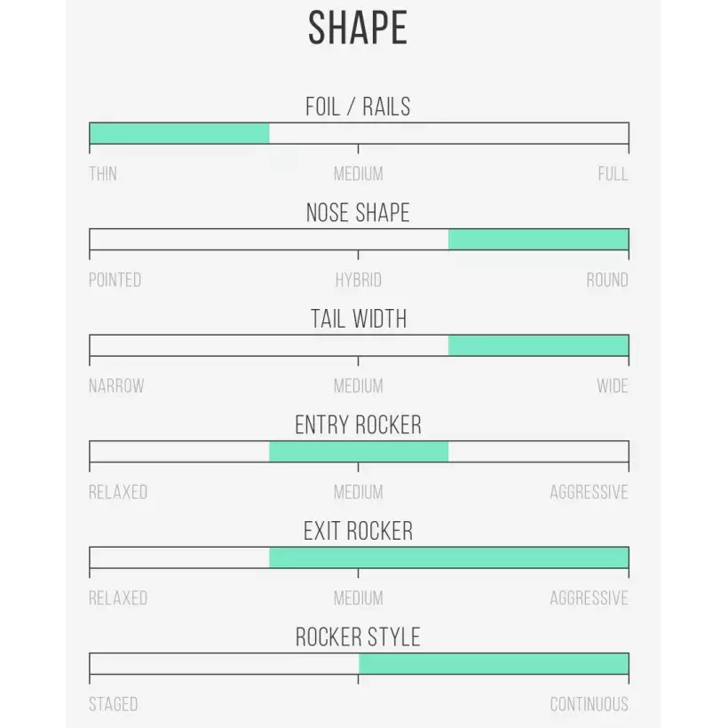Click the TAIL WIDTH heading text
The width and height of the screenshot is (728, 728).
coord(359,320)
